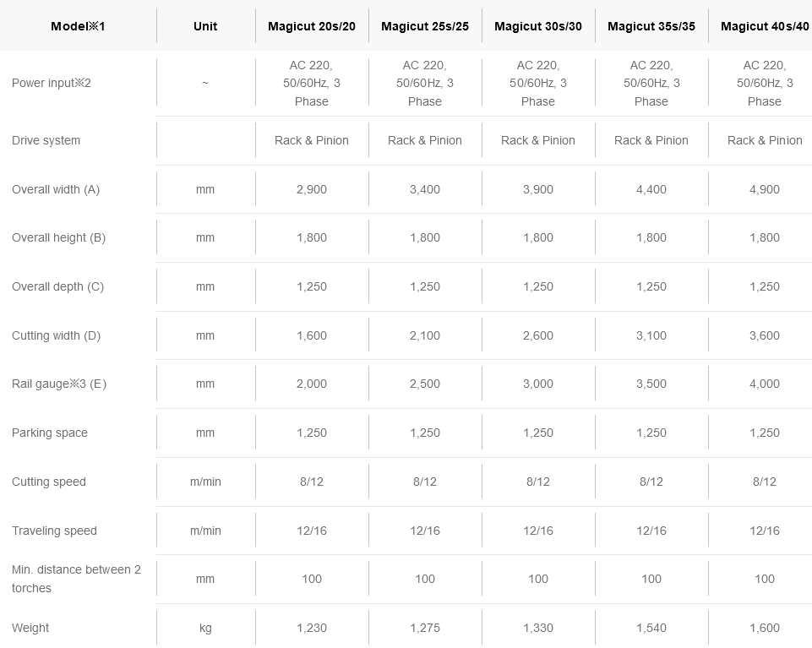
Task: Click the Model※1 header cell
Action: [x=79, y=26]
